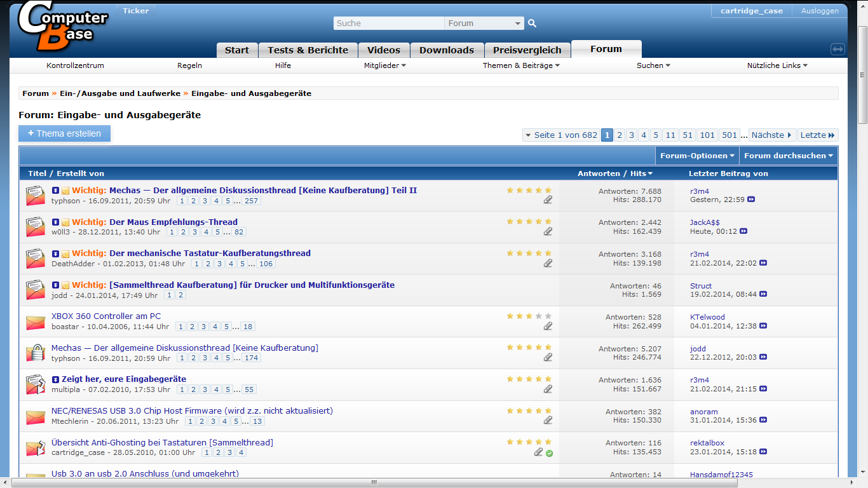The height and width of the screenshot is (488, 868).
Task: Open the Preisvergleich tab
Action: [x=527, y=50]
